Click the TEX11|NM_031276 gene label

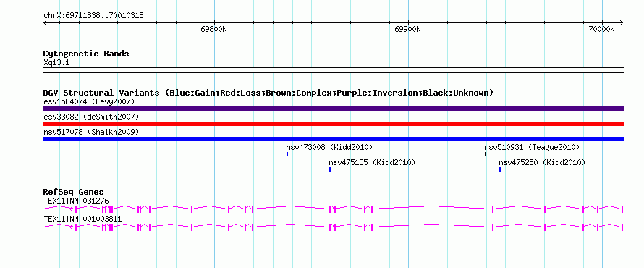coord(76,201)
